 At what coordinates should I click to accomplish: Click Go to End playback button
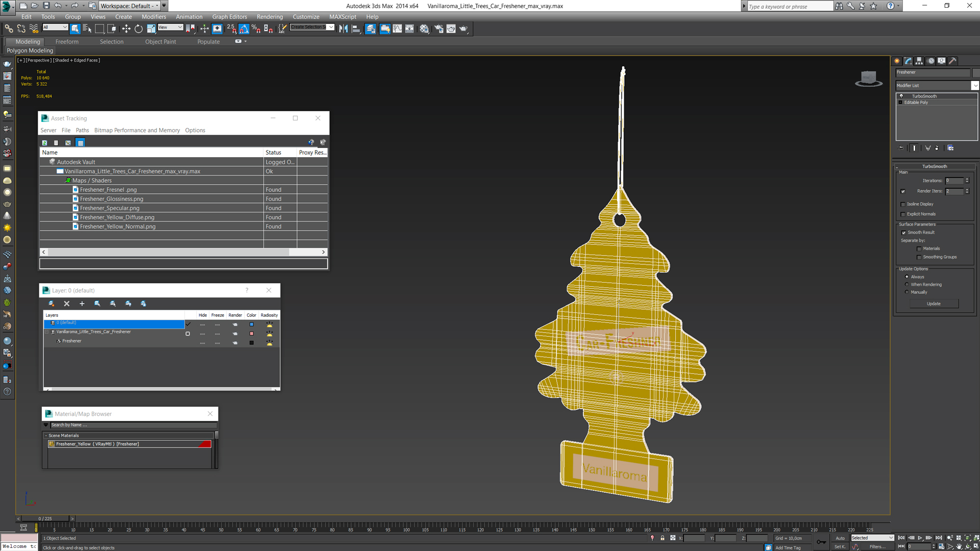[939, 538]
